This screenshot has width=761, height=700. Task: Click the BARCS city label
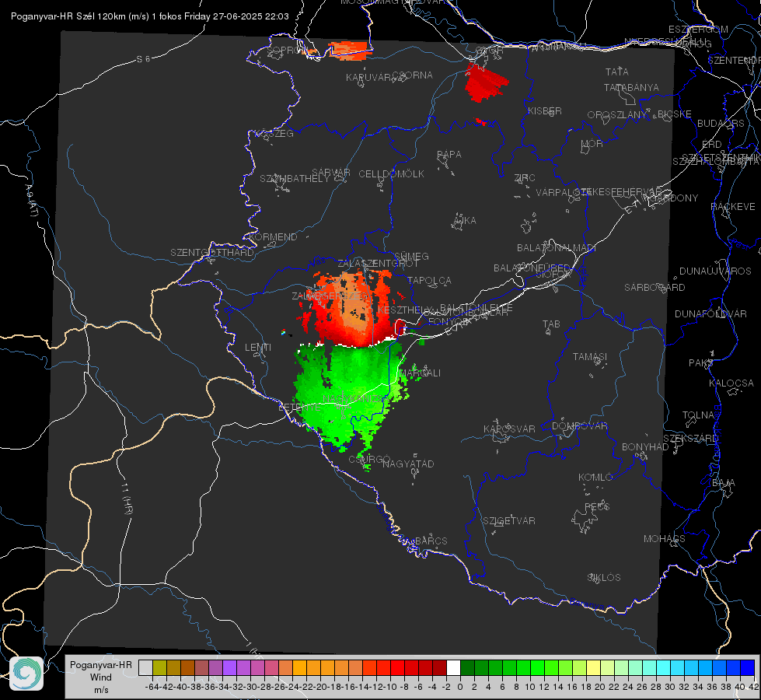(431, 541)
